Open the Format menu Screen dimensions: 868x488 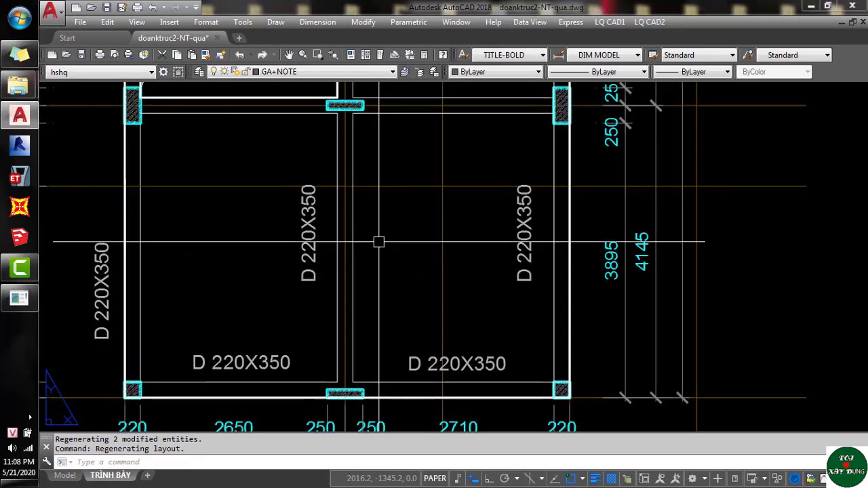pyautogui.click(x=206, y=22)
